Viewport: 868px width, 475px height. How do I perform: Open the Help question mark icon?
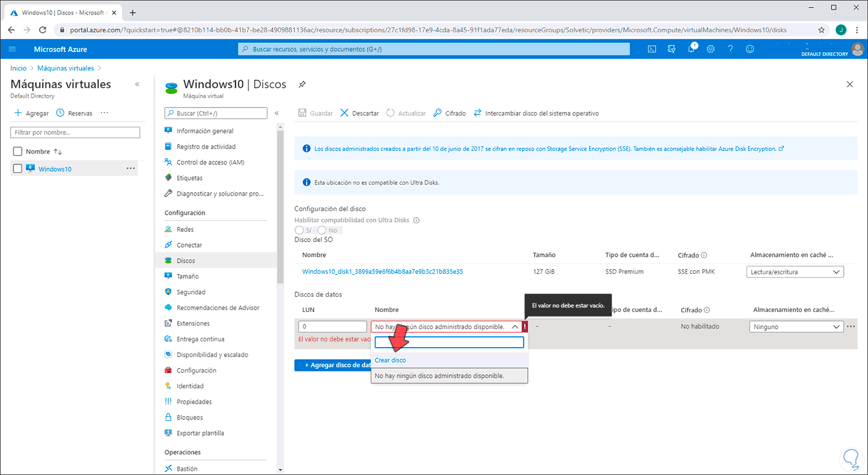coord(730,49)
